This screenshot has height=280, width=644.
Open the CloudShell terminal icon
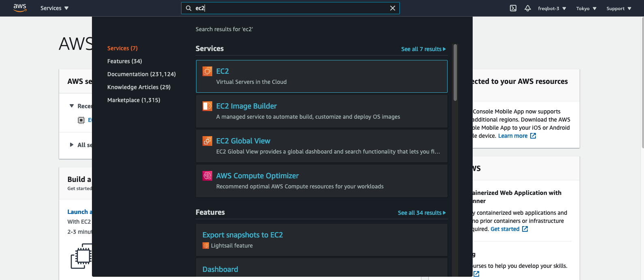click(x=513, y=8)
